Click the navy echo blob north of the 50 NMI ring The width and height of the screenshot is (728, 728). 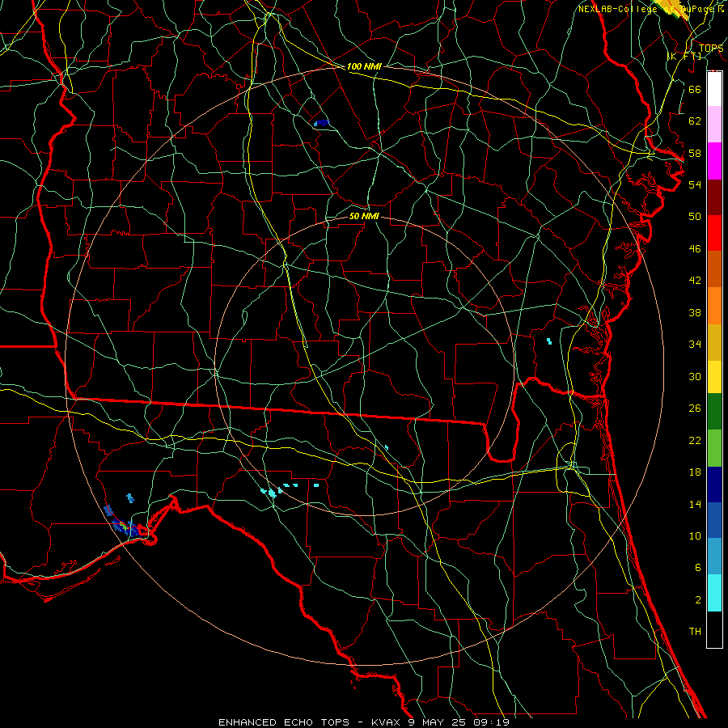[x=322, y=123]
